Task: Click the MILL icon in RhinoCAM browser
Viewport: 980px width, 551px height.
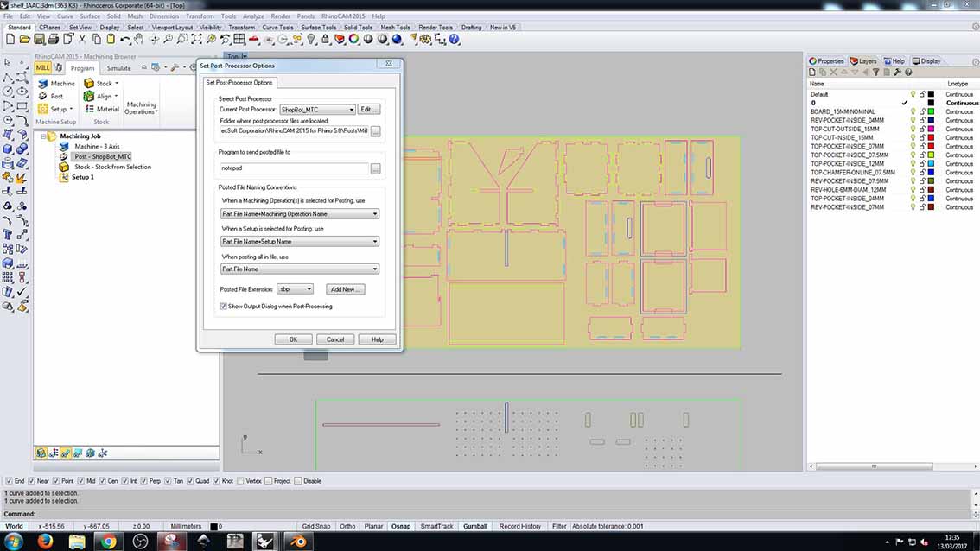Action: coord(42,67)
